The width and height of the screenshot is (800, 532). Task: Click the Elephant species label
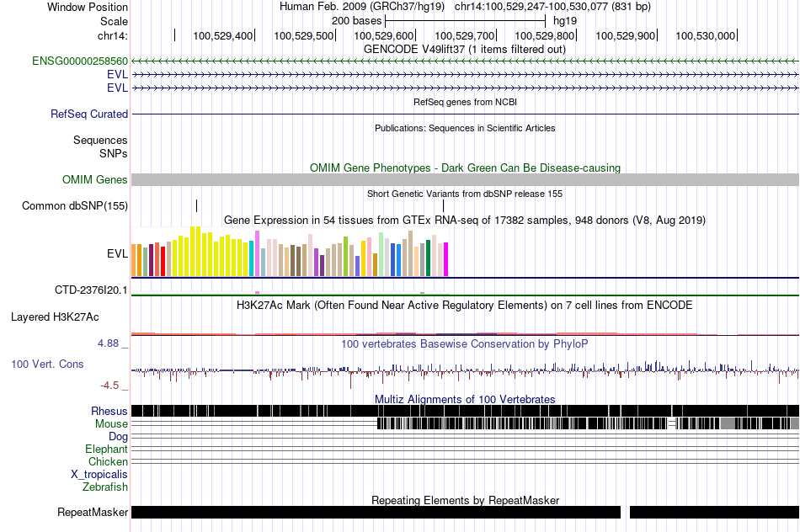pyautogui.click(x=106, y=450)
